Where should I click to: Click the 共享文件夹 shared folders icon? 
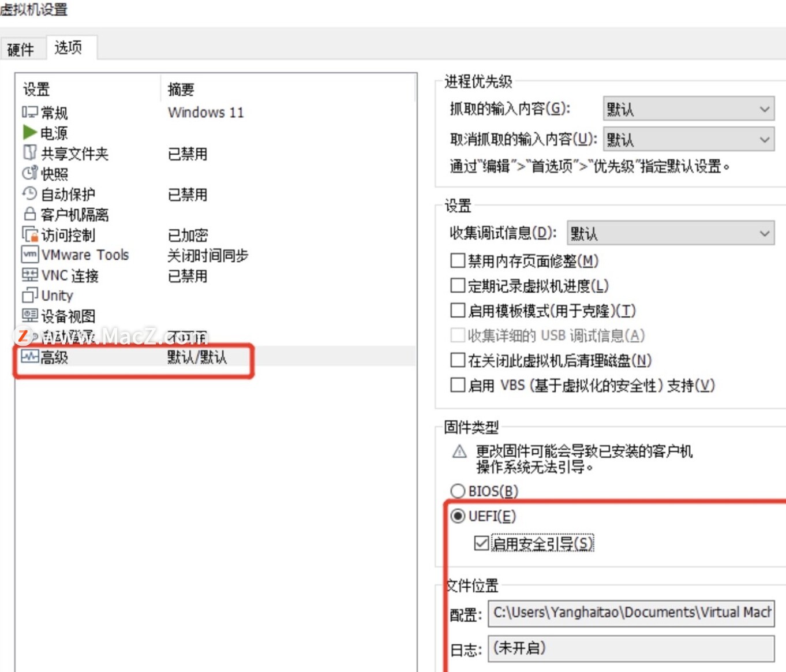(30, 153)
